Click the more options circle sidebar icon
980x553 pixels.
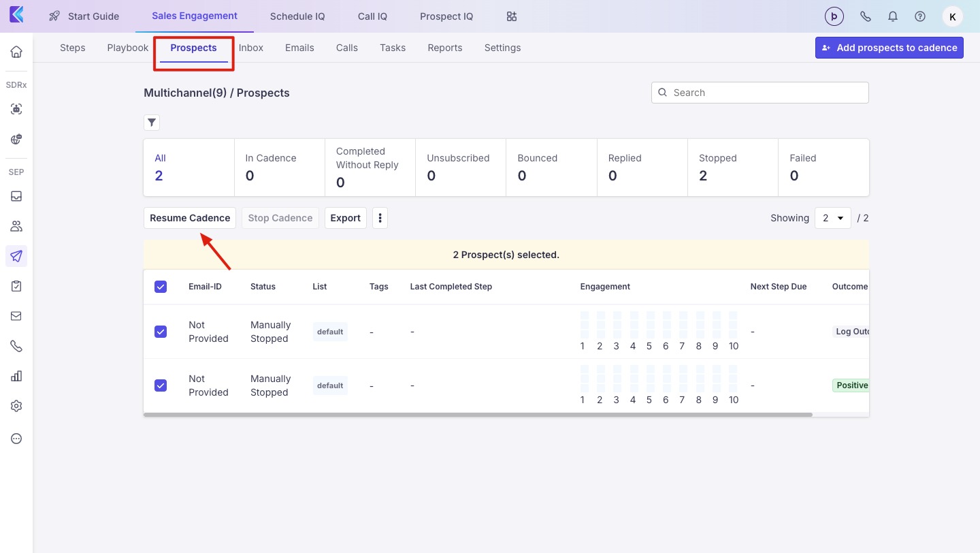[16, 439]
